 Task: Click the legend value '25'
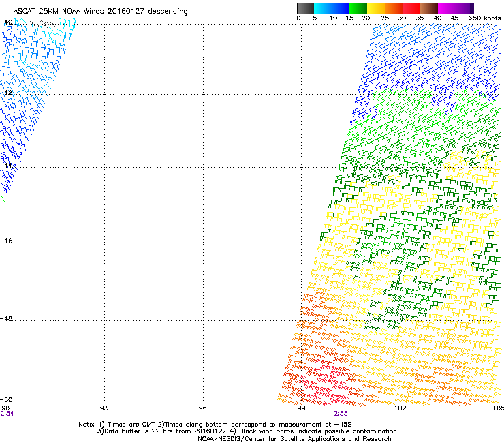[385, 18]
